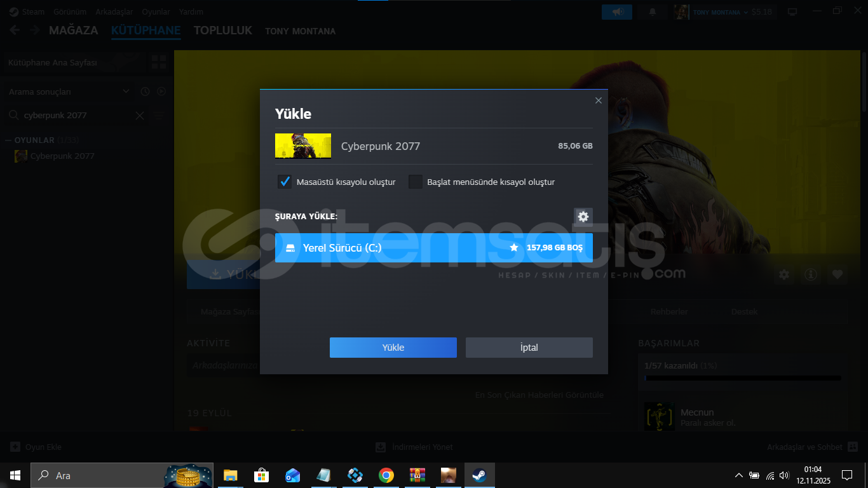Toggle Masaüstü kısayolu oluştur checkbox
The width and height of the screenshot is (868, 488).
click(285, 182)
